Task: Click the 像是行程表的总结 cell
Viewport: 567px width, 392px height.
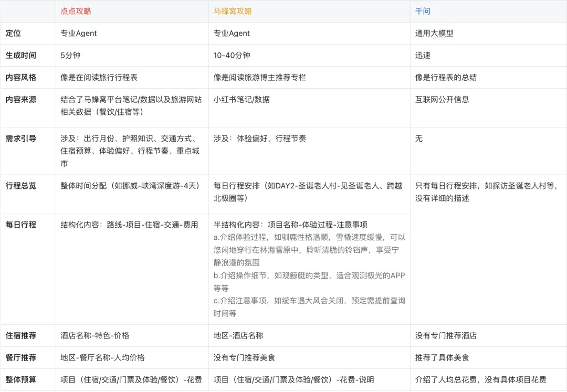Action: tap(446, 77)
